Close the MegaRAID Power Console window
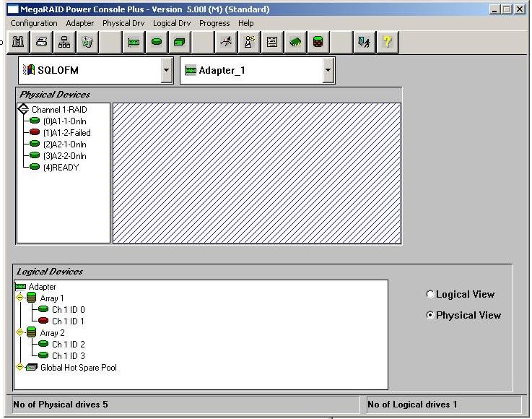This screenshot has height=419, width=532. (520, 9)
